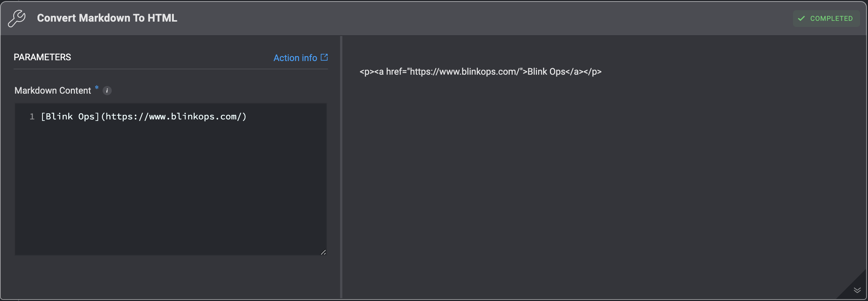Select the HTML output text line
This screenshot has height=301, width=868.
[481, 72]
